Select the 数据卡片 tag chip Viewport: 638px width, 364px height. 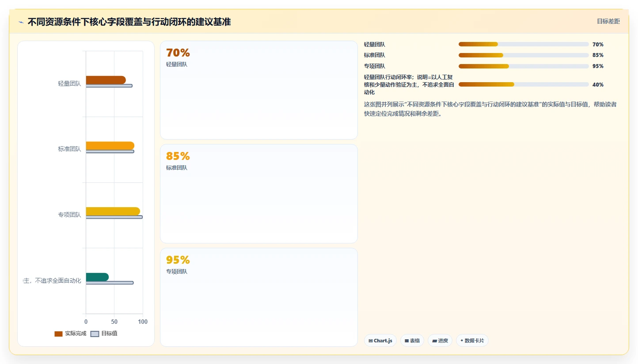pyautogui.click(x=472, y=341)
